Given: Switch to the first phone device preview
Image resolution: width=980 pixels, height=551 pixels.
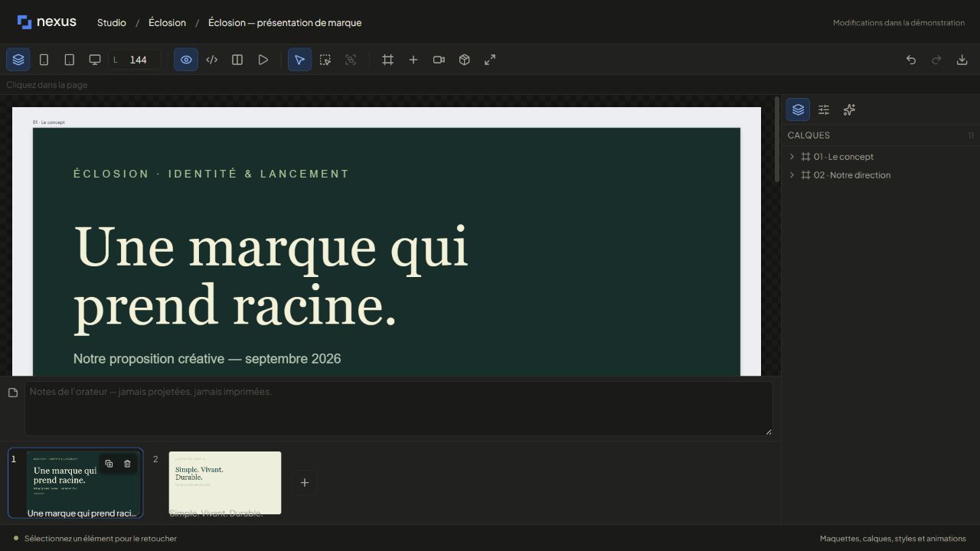Looking at the screenshot, I should point(44,60).
